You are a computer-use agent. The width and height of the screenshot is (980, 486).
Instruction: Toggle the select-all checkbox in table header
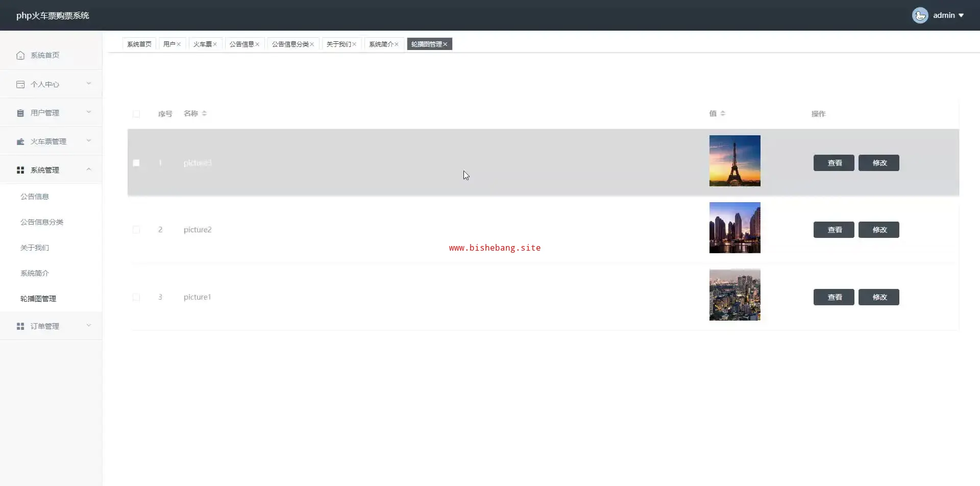[136, 114]
